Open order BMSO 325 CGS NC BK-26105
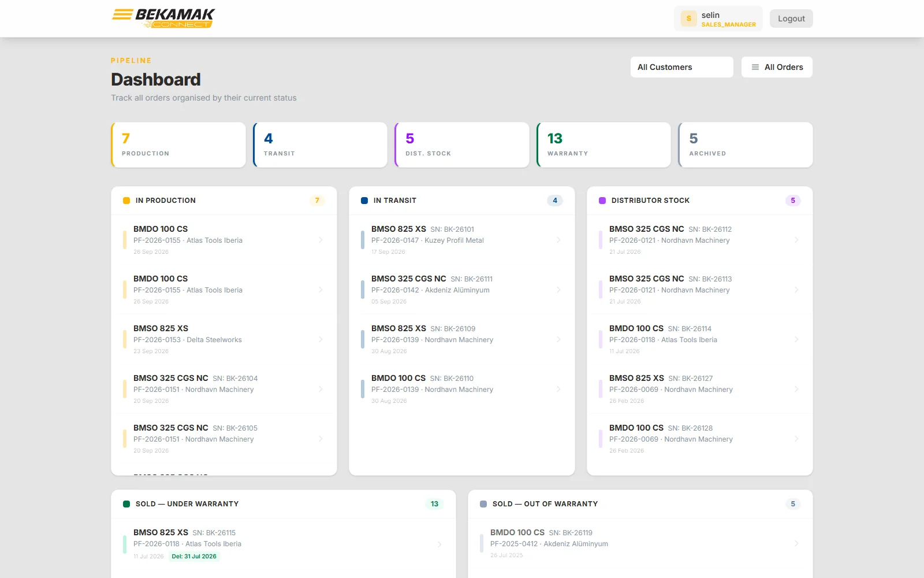 [224, 439]
